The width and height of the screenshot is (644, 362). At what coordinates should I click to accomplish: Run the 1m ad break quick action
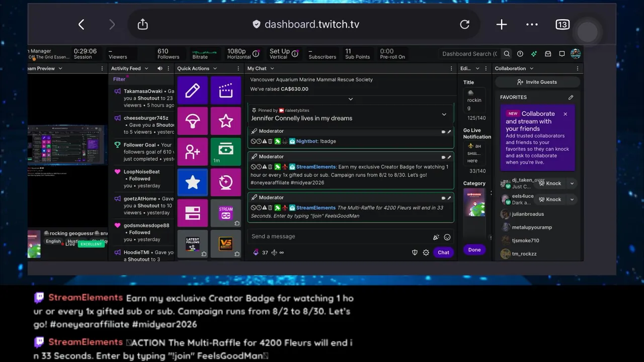click(226, 151)
